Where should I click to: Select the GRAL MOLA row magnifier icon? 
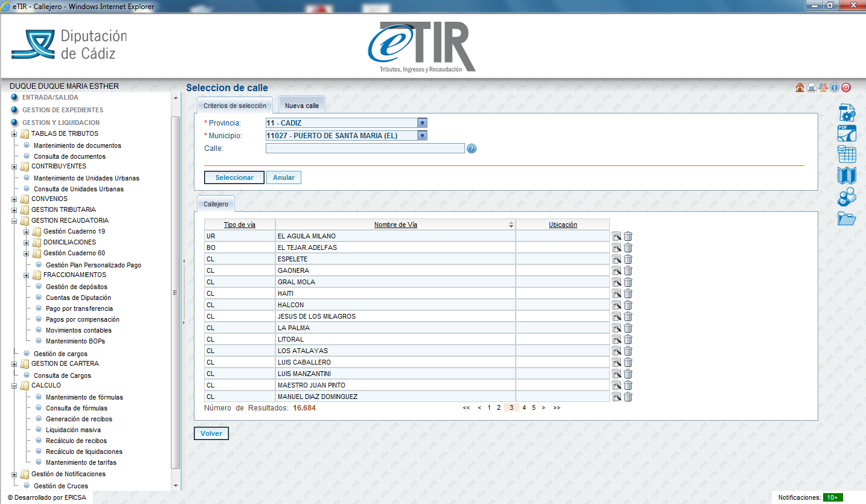[617, 282]
